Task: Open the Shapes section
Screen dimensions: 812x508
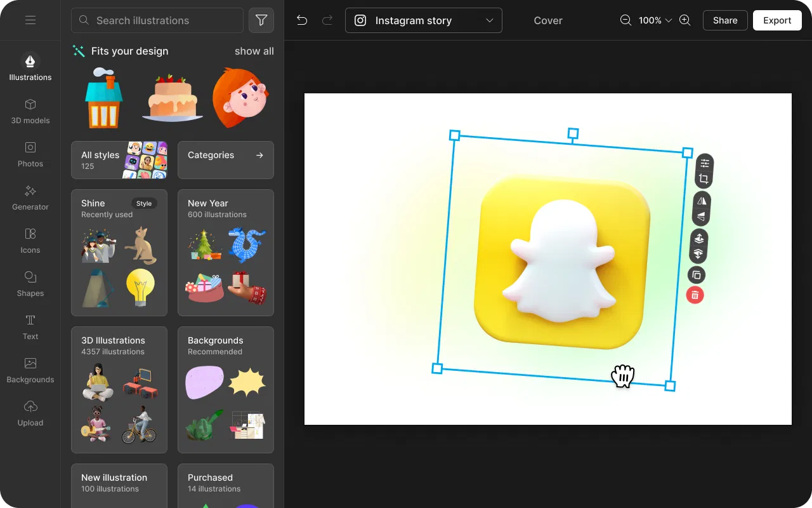Action: (x=30, y=283)
